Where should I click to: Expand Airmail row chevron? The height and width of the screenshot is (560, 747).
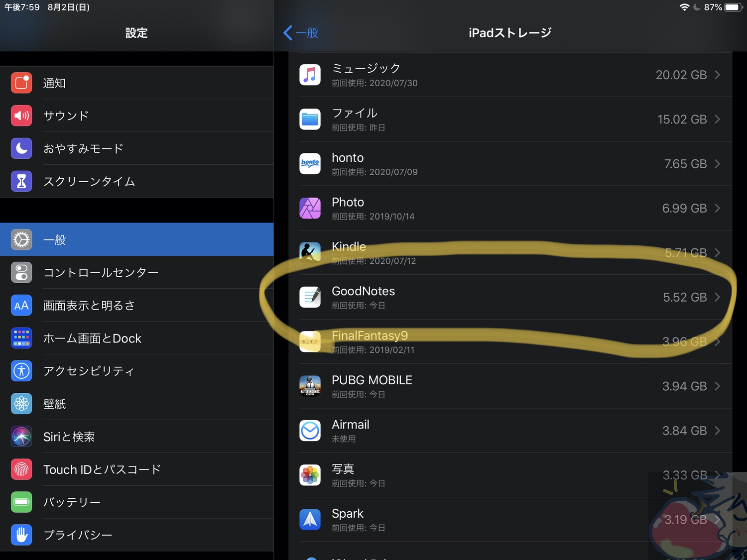pyautogui.click(x=718, y=431)
